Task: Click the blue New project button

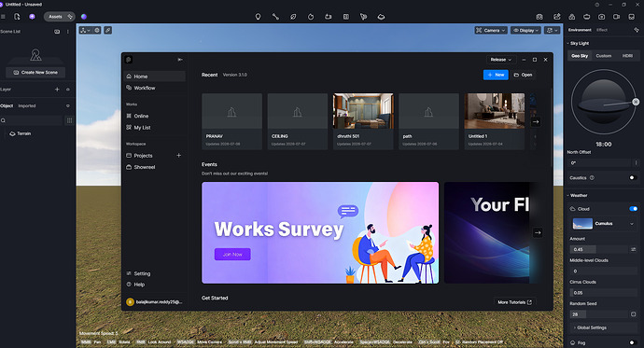Action: [x=496, y=75]
